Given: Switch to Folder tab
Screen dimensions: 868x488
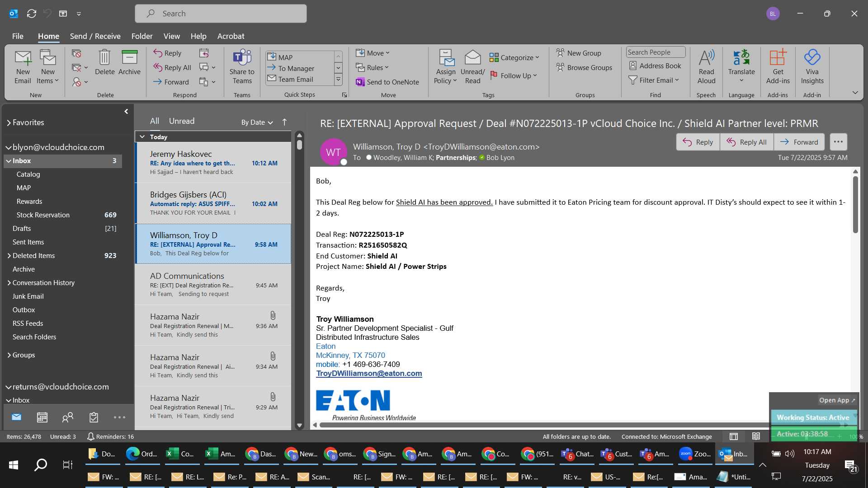Looking at the screenshot, I should [142, 36].
